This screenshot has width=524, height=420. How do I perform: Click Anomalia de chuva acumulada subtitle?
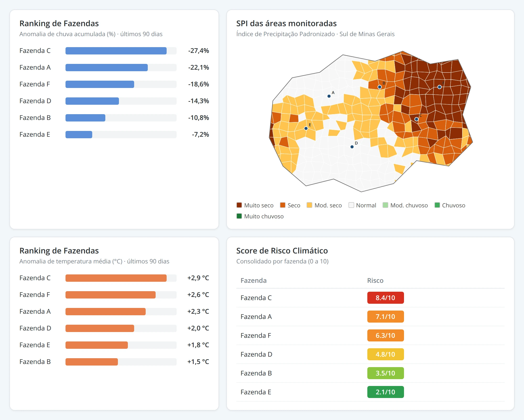[91, 34]
